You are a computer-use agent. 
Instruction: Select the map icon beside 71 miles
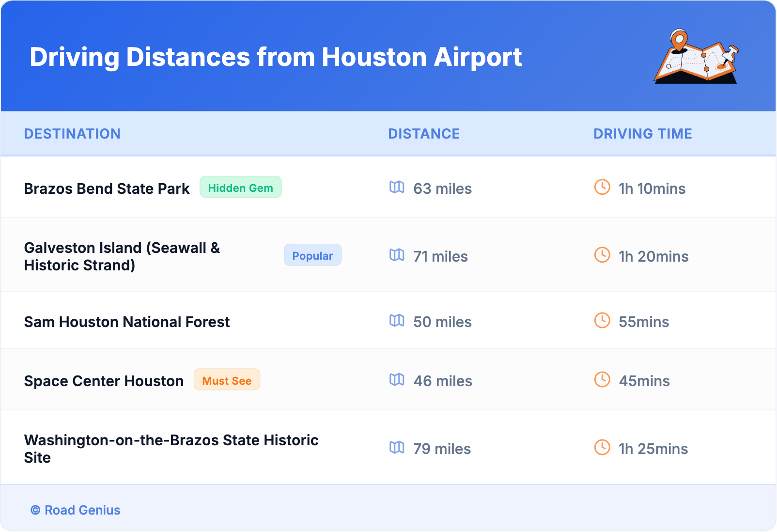click(x=397, y=255)
